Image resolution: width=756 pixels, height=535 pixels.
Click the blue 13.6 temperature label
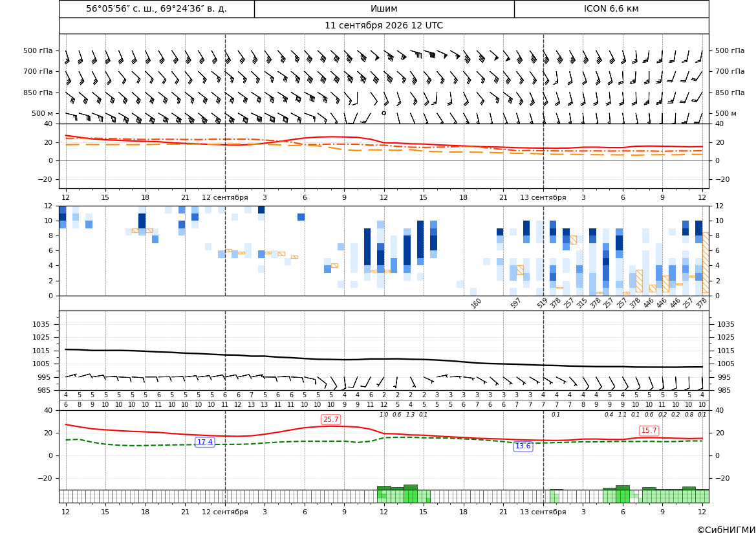click(x=523, y=446)
